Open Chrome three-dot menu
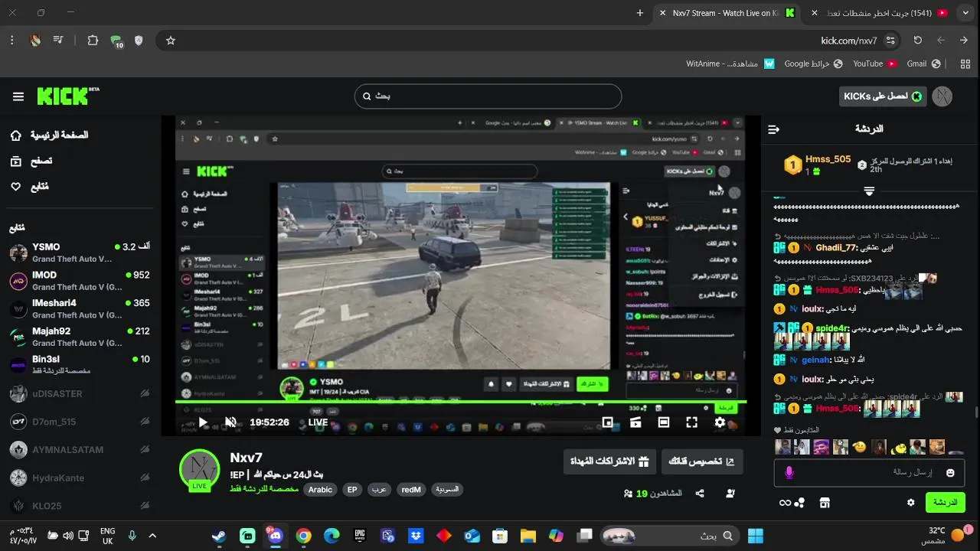 12,41
